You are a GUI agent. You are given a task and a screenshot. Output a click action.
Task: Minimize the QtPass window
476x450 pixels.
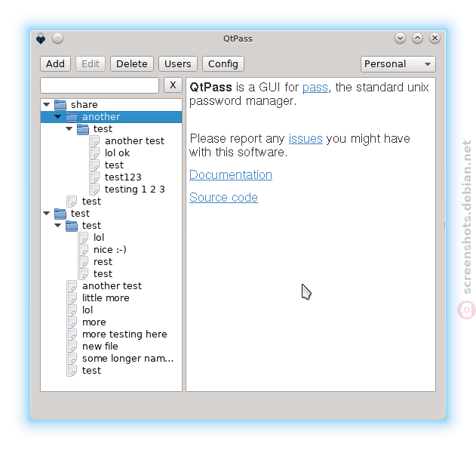400,39
